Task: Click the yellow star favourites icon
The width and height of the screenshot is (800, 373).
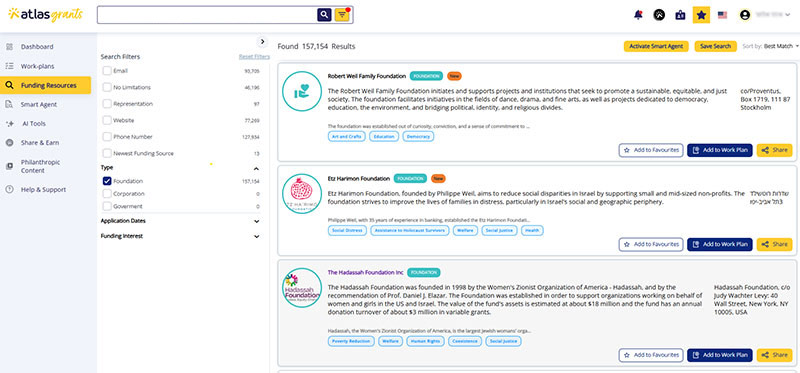Action: coord(701,15)
